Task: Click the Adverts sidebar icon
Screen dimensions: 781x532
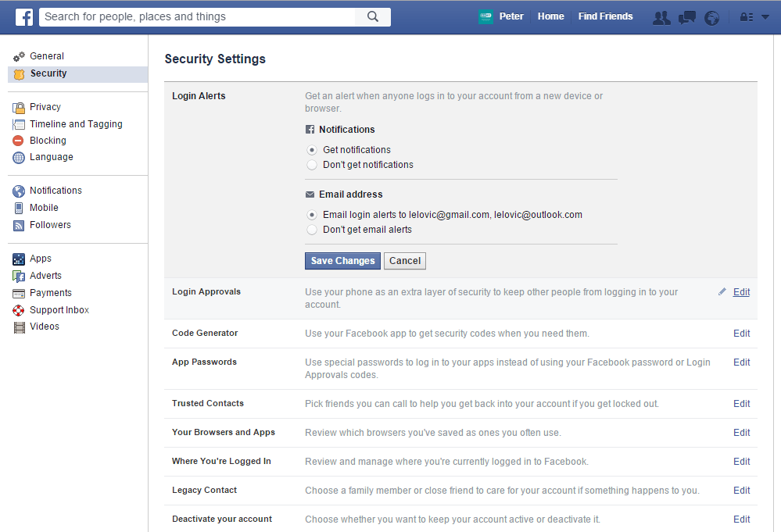Action: click(19, 277)
